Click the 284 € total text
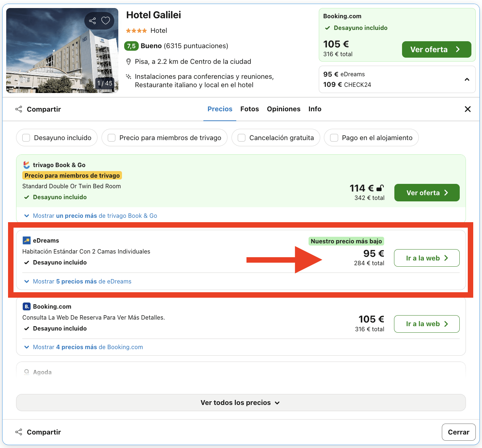This screenshot has height=448, width=482. [x=369, y=263]
